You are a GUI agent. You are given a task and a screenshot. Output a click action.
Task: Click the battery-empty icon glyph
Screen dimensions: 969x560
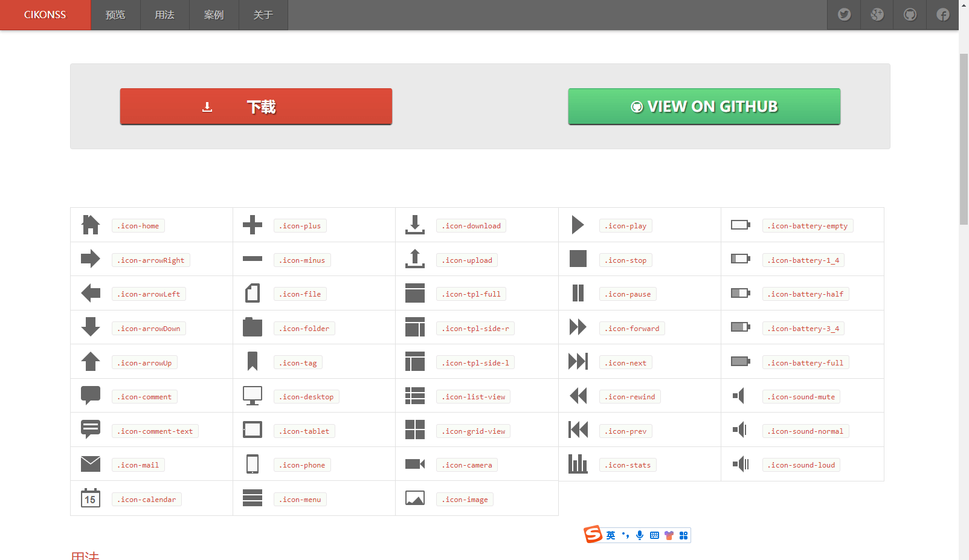[741, 225]
